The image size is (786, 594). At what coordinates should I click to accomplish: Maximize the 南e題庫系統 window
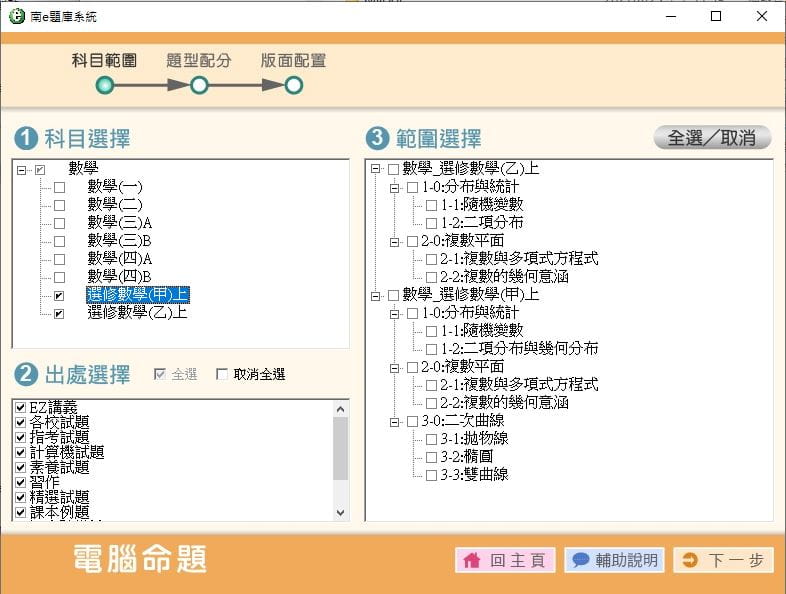click(716, 16)
